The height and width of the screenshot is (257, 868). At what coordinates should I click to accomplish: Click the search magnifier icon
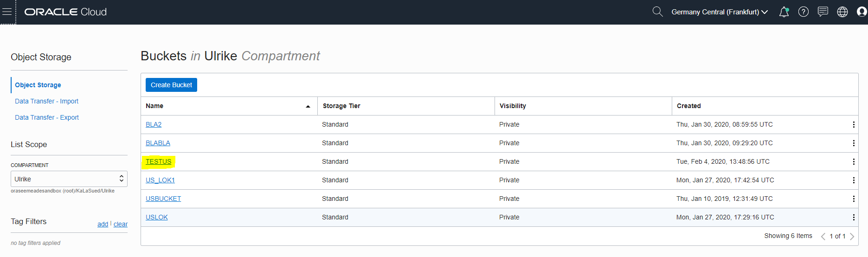(x=657, y=12)
